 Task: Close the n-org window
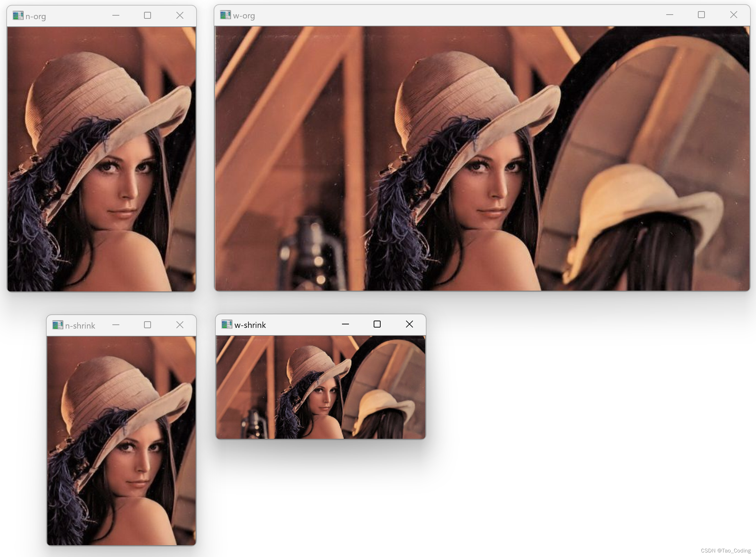point(180,16)
